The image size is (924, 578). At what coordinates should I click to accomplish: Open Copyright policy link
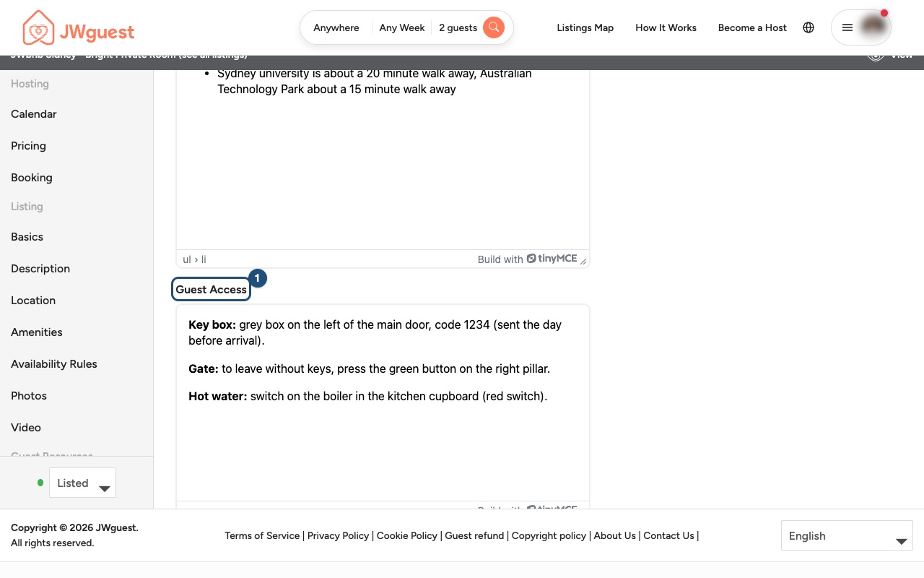(x=549, y=535)
